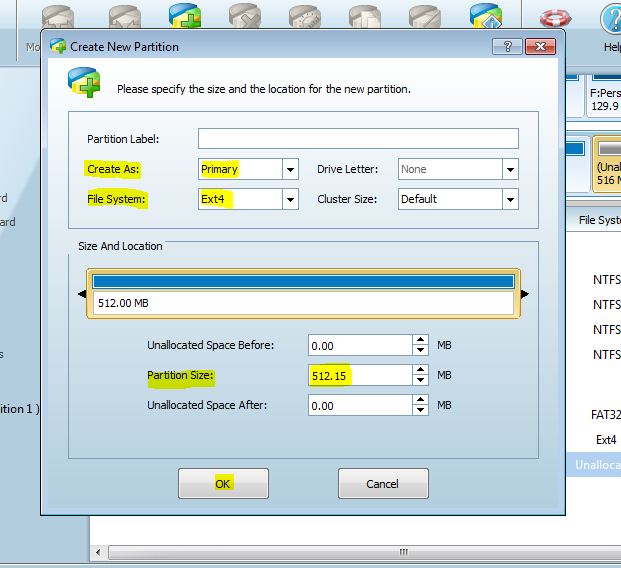Viewport: 621px width, 568px height.
Task: Confirm partition creation with OK button
Action: (223, 484)
